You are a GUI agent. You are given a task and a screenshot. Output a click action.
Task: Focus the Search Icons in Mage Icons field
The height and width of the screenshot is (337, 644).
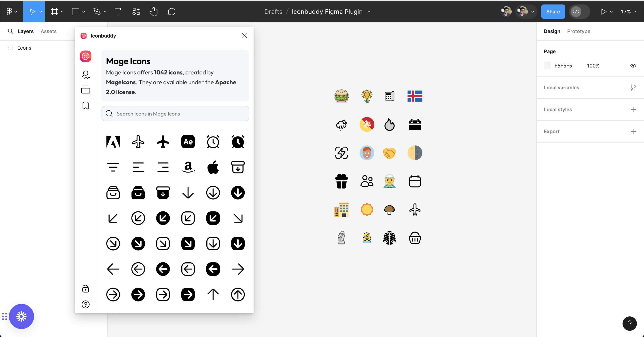(175, 114)
